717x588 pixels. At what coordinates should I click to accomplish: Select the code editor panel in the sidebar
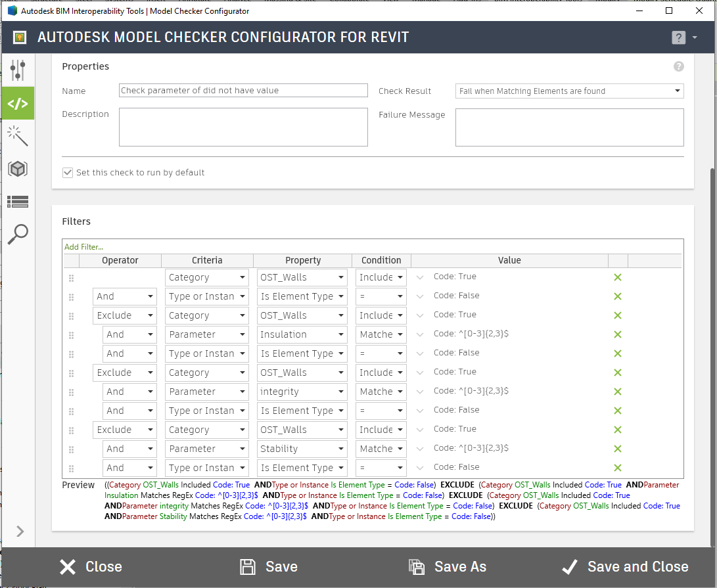tap(18, 102)
